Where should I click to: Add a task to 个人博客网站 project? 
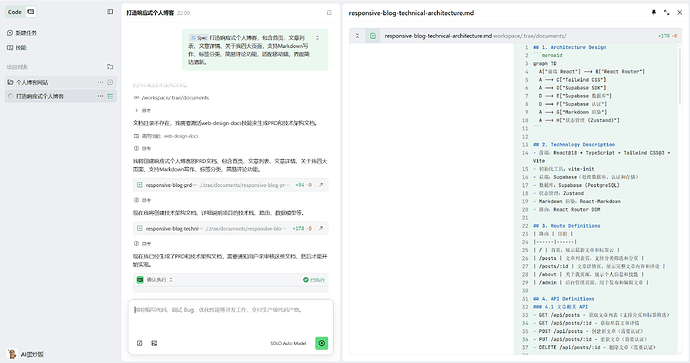[x=110, y=82]
